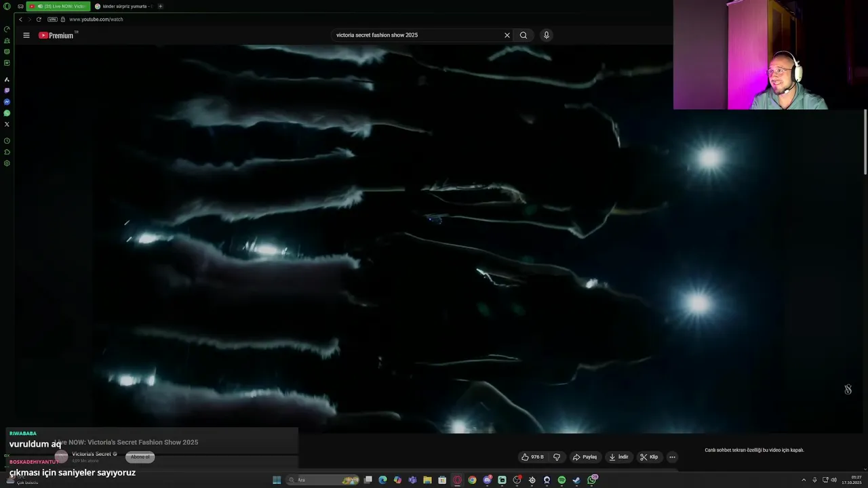Open the Aria AI sidebar icon
The height and width of the screenshot is (488, 868).
[x=7, y=79]
